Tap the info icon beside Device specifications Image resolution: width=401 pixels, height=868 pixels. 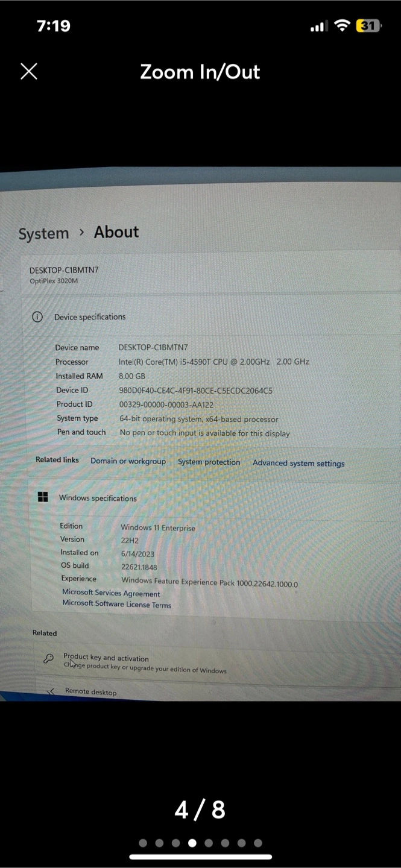pyautogui.click(x=37, y=317)
